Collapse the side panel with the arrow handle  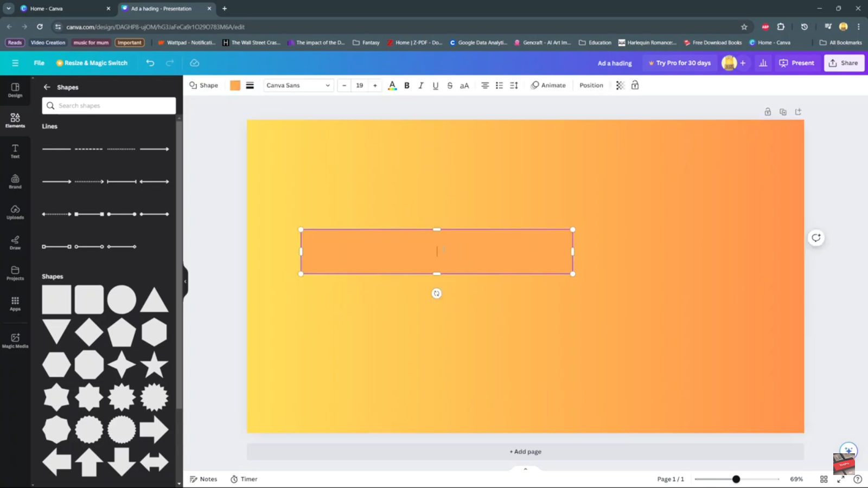point(185,281)
